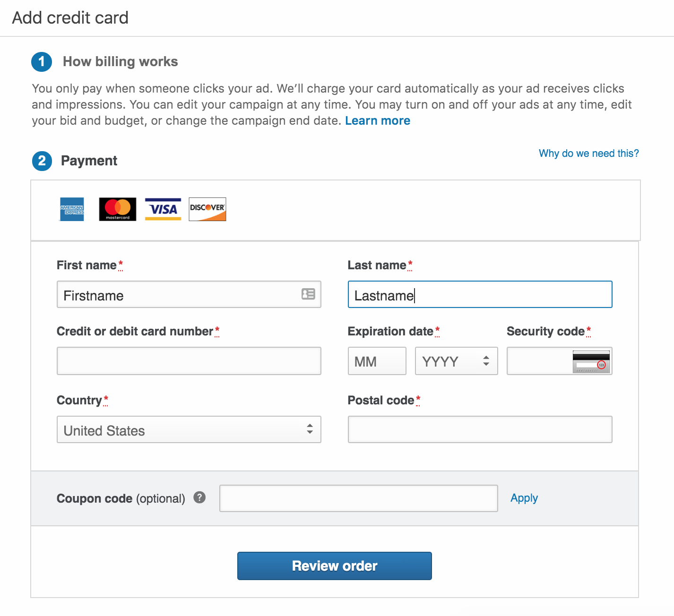Click the American Express card logo

72,209
